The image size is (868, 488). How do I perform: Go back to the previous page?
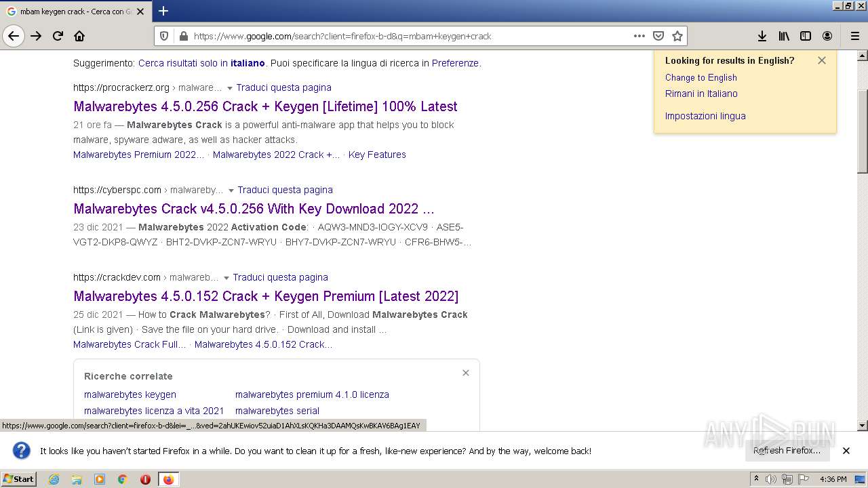pyautogui.click(x=14, y=36)
